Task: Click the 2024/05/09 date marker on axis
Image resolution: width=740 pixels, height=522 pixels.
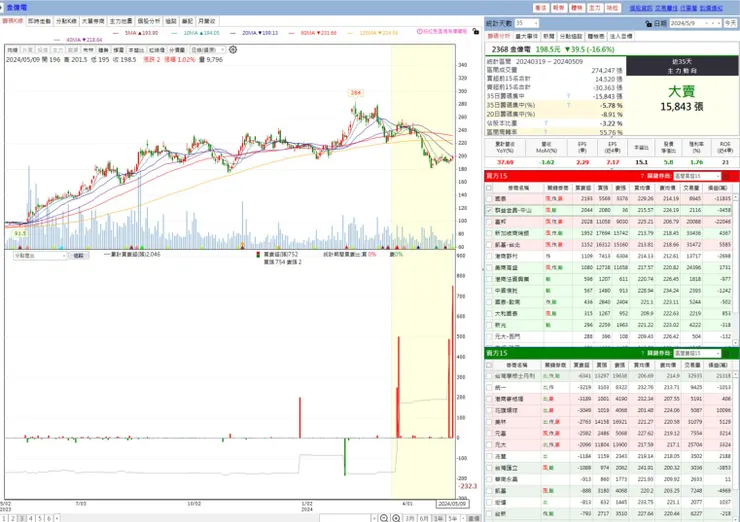Action: click(452, 504)
